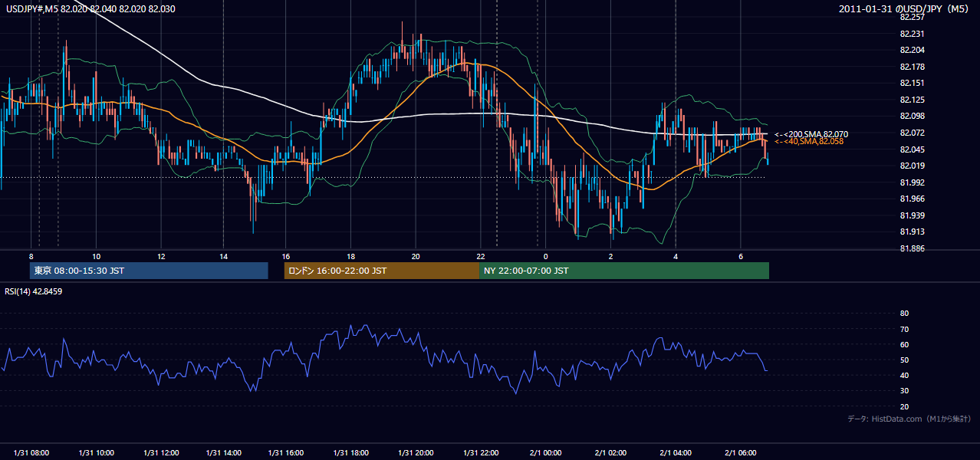This screenshot has height=460, width=980.
Task: Click the 2/1 00:00 time label
Action: [x=546, y=453]
